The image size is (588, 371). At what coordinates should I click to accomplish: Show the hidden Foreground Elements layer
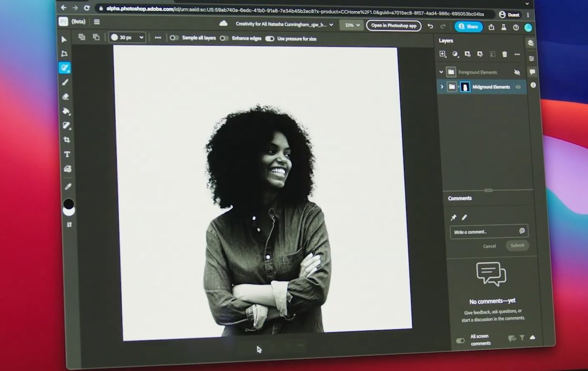[x=517, y=72]
